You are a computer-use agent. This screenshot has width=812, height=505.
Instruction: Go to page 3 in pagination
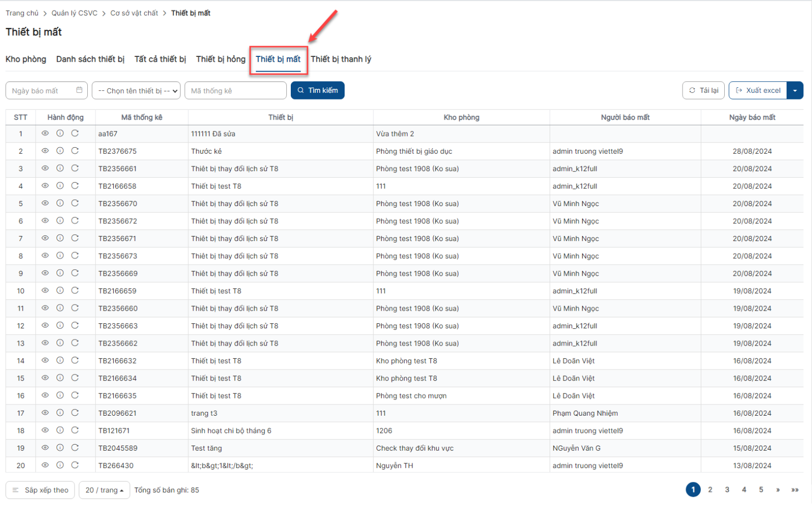point(727,490)
